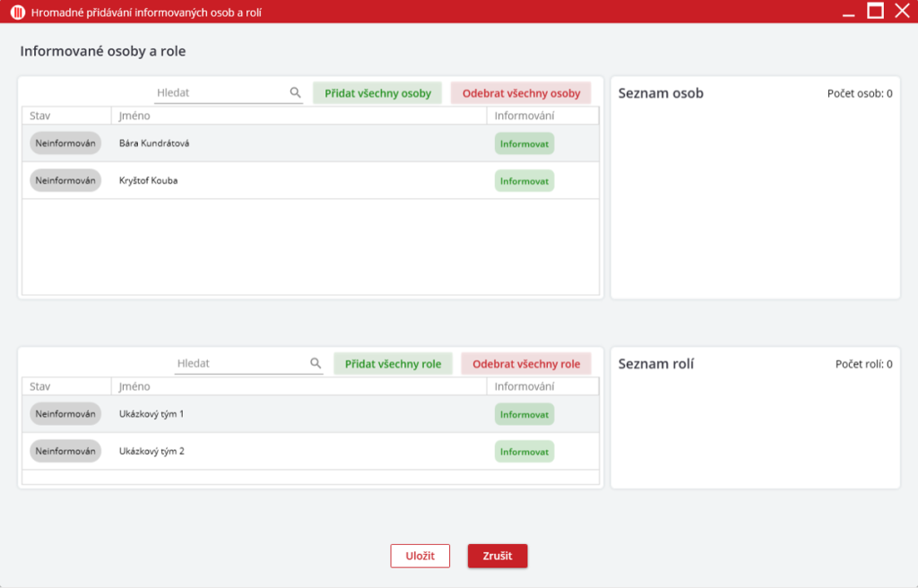Sort roles table by 'Stav' column header
Viewport: 918px width, 588px height.
pos(39,386)
